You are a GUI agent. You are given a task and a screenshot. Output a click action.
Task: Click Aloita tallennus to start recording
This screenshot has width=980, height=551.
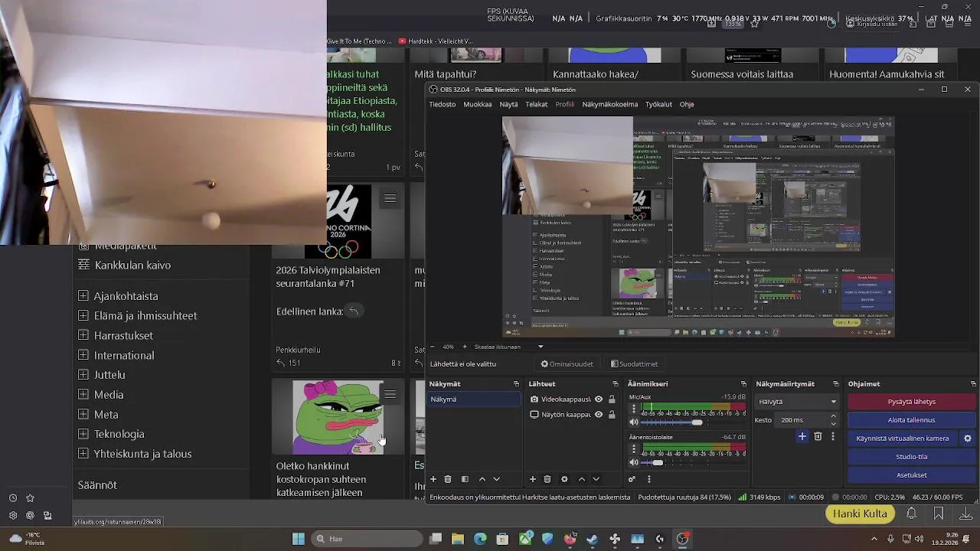click(x=912, y=420)
